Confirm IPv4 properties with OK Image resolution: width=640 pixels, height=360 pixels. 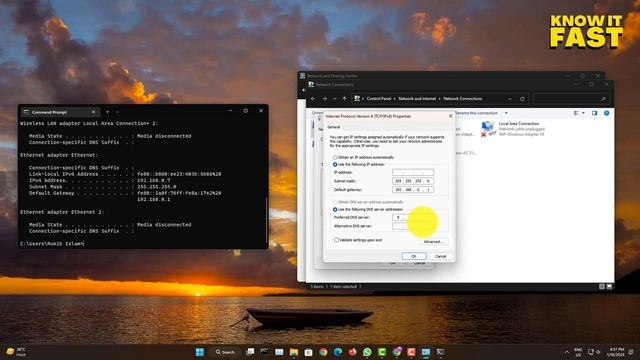(x=414, y=256)
